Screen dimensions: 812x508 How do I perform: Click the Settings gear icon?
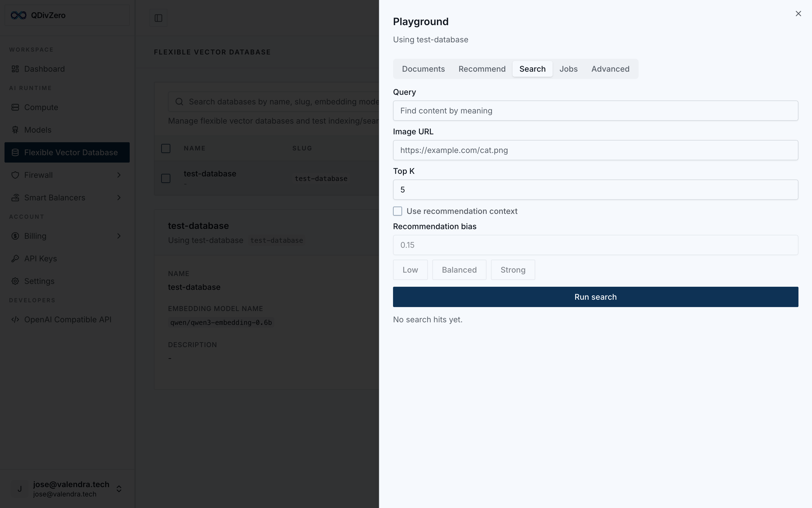pyautogui.click(x=15, y=281)
